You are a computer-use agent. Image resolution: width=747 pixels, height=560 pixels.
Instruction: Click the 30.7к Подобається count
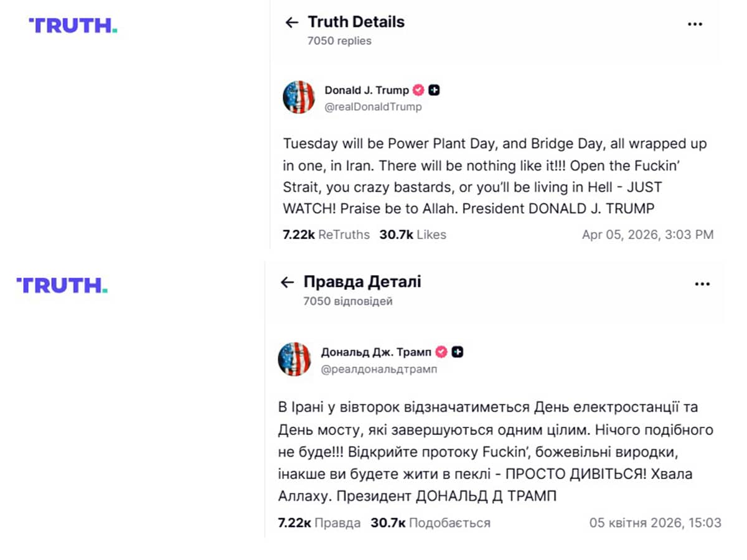click(x=430, y=523)
